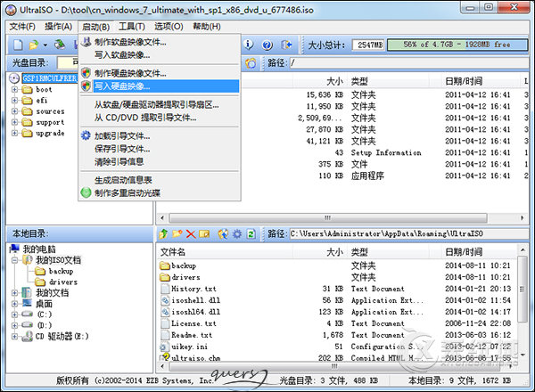Image resolution: width=535 pixels, height=392 pixels.
Task: Choose 从 CD/DVD 提取引导文件 entry
Action: pos(160,118)
